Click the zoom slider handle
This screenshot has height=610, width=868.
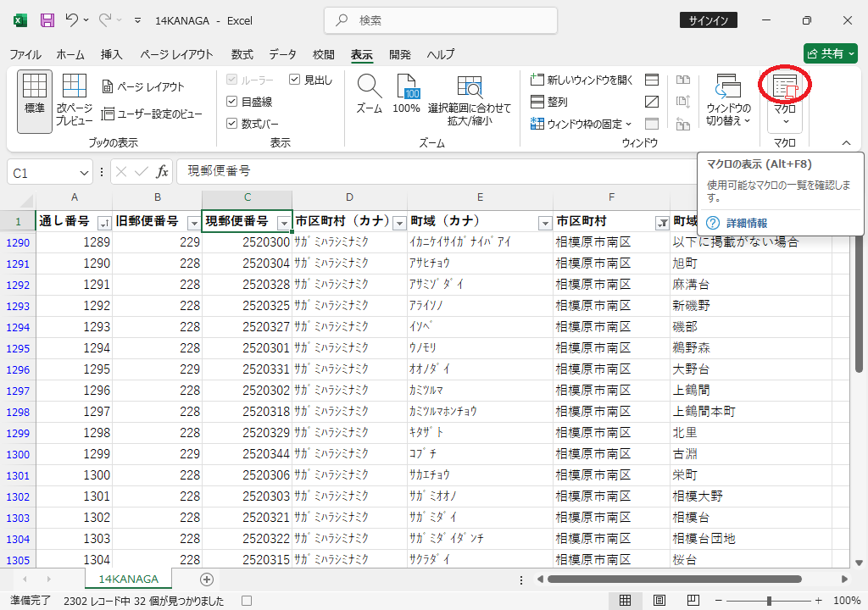pyautogui.click(x=769, y=601)
